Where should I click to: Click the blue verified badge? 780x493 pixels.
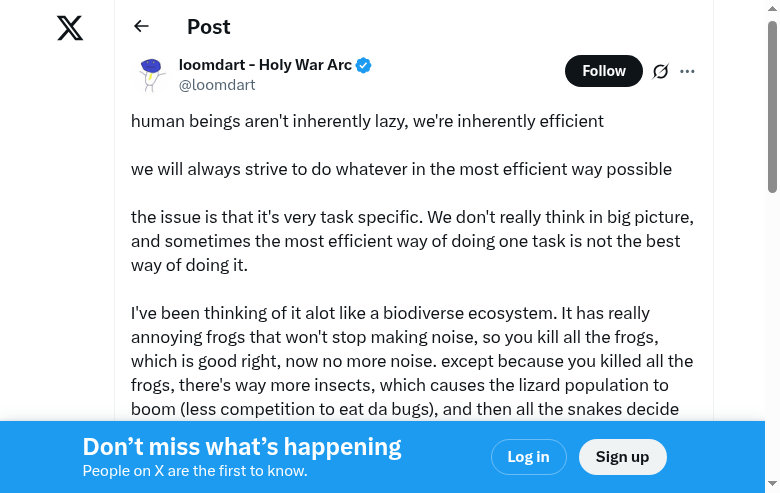tap(364, 66)
